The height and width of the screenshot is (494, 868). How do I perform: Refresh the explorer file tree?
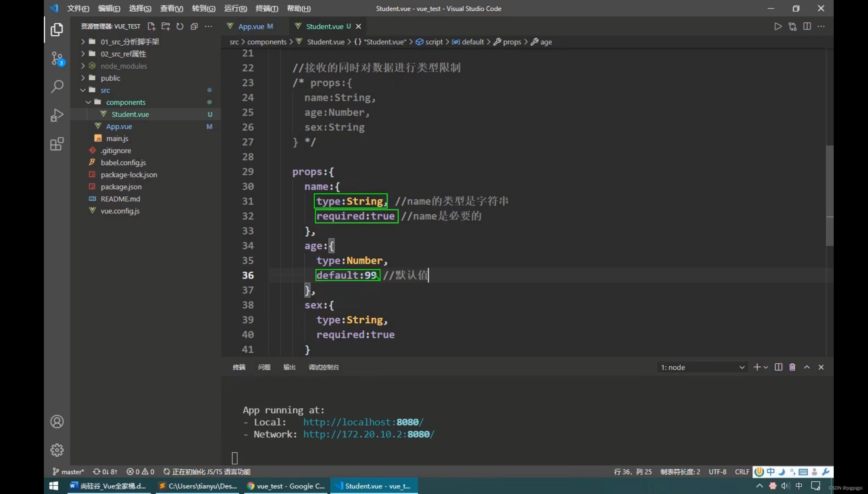(x=180, y=26)
